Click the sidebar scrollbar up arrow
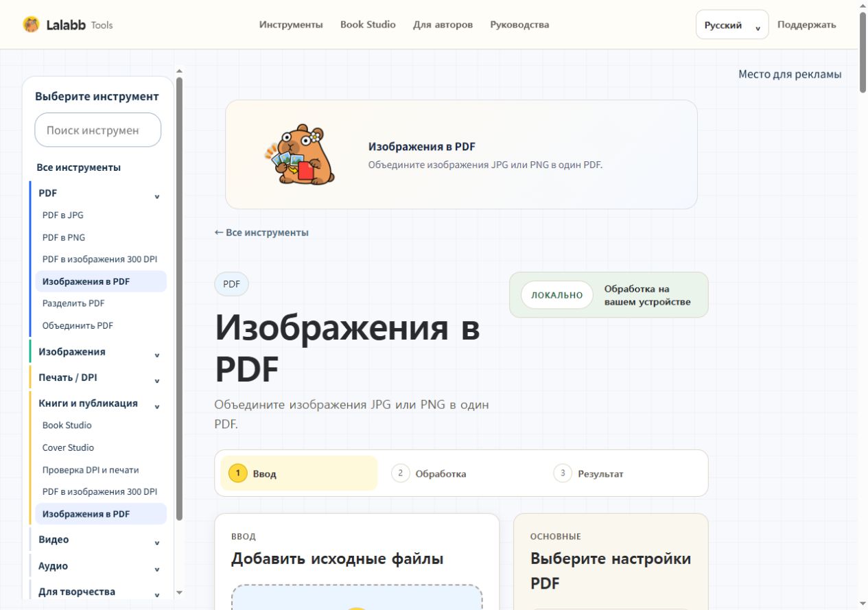 click(180, 70)
